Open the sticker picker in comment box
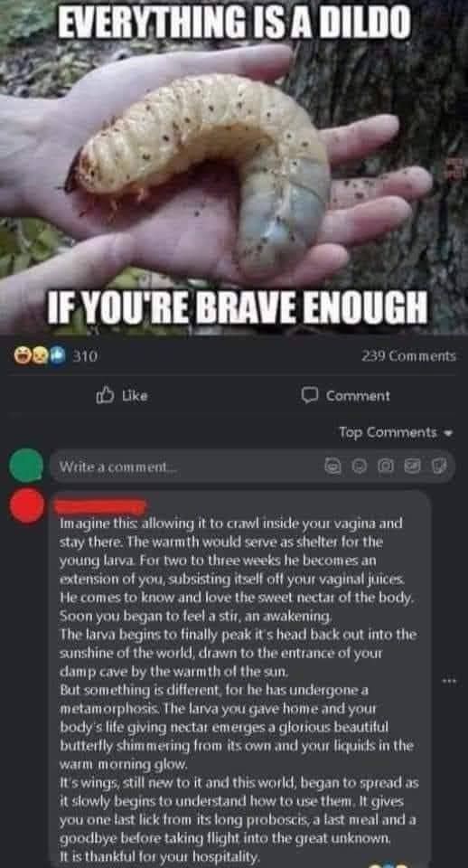The image size is (468, 868). tap(438, 467)
